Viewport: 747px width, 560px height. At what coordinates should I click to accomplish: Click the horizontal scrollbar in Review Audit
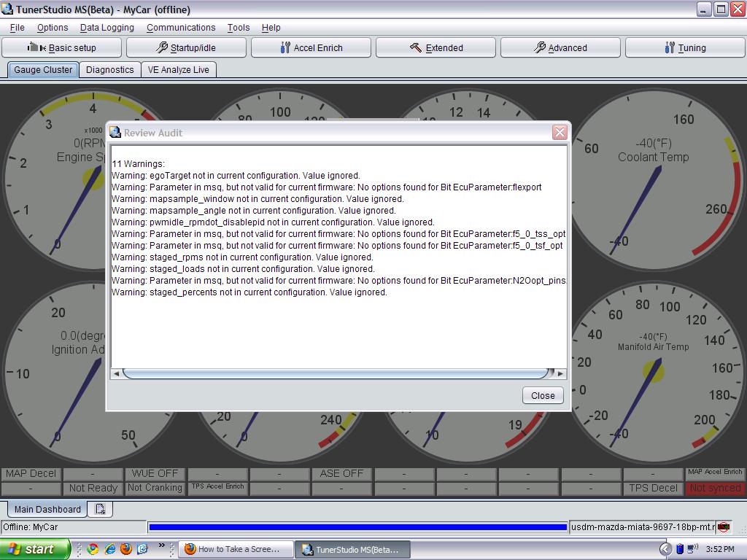tap(336, 373)
